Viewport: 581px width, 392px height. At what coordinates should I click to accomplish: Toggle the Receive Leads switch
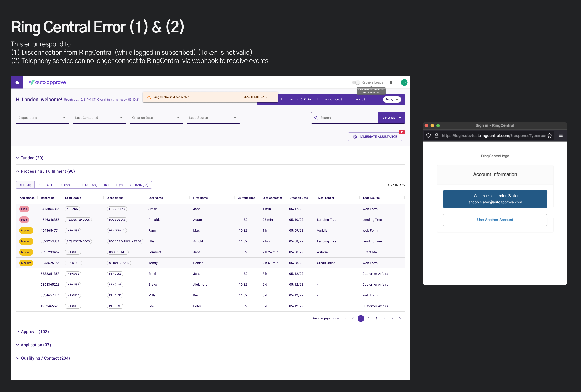pos(356,82)
